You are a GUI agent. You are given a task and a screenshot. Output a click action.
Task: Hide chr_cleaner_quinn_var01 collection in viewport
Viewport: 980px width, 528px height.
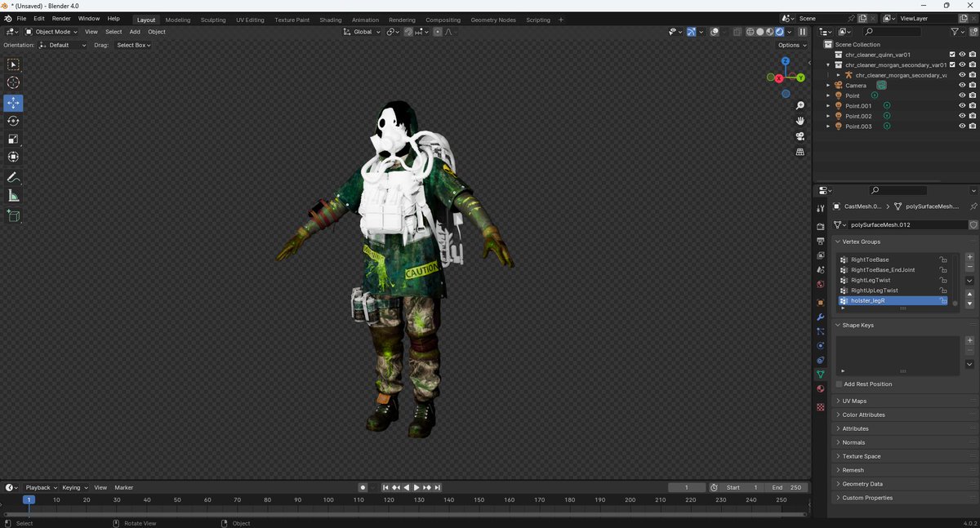pos(962,55)
